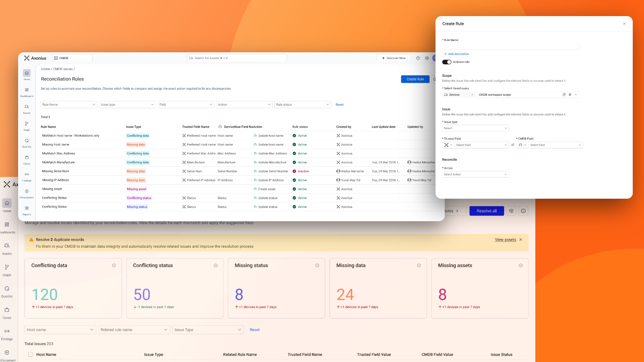
Task: Dismiss the duplicate records banner
Action: [521, 240]
